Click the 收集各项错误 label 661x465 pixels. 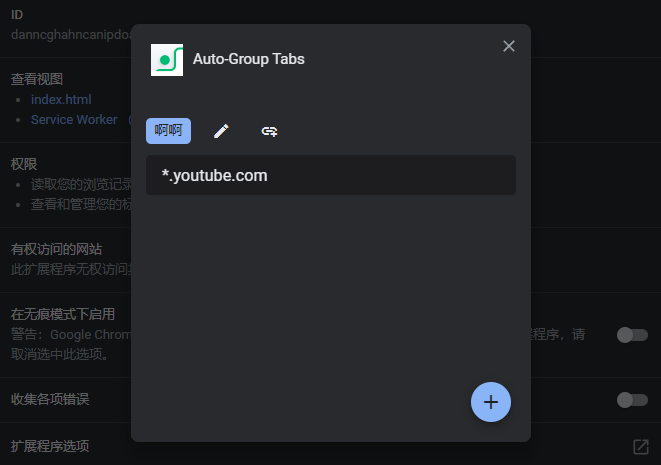click(50, 399)
